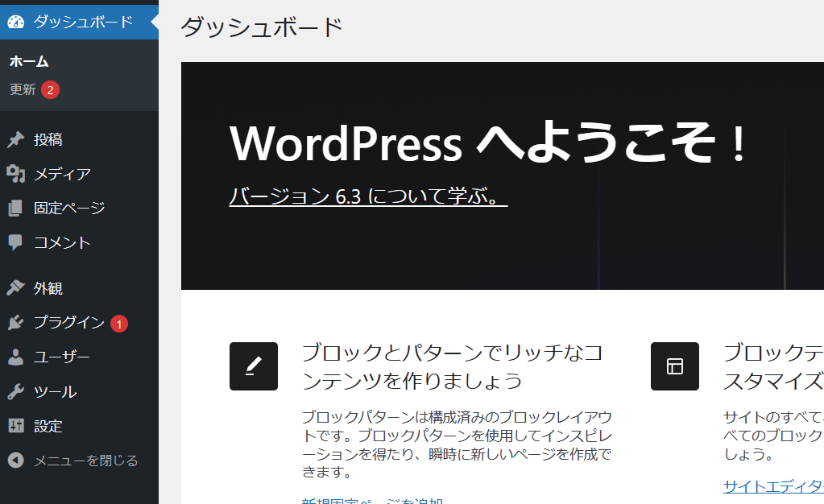Screen dimensions: 824x504
Task: Click the collapse arrow icon beside メニューを閉じる
Action: [16, 461]
